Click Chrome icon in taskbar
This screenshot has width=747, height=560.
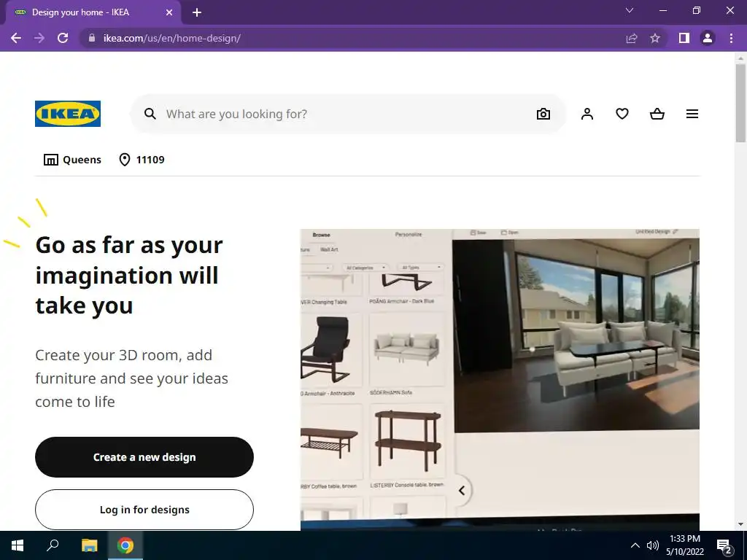pos(125,545)
